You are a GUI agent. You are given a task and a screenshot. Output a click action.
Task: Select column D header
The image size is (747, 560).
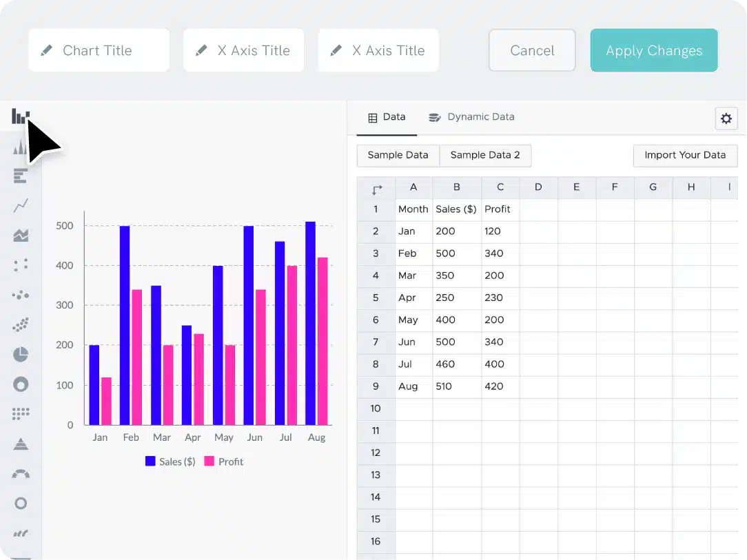pos(538,187)
